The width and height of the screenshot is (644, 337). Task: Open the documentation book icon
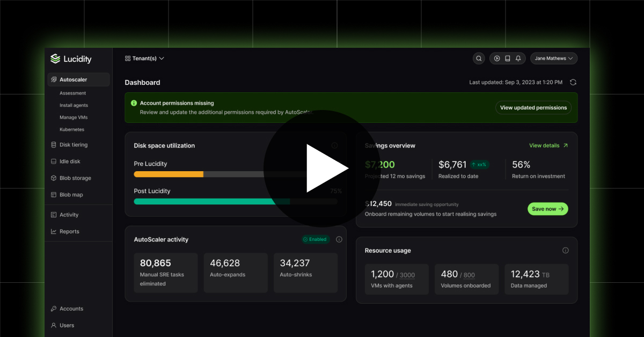point(508,58)
